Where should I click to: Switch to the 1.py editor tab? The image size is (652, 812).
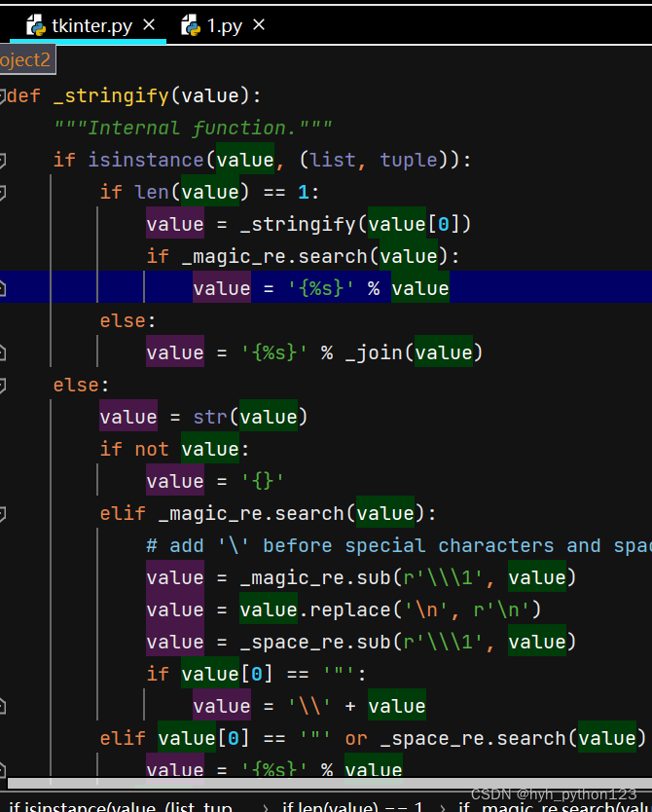(x=224, y=26)
